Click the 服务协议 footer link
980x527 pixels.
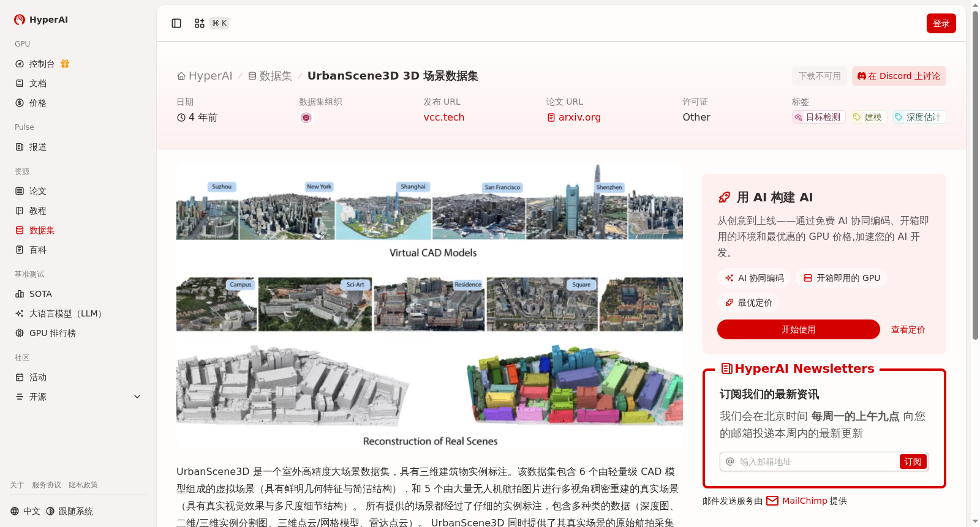pos(47,485)
